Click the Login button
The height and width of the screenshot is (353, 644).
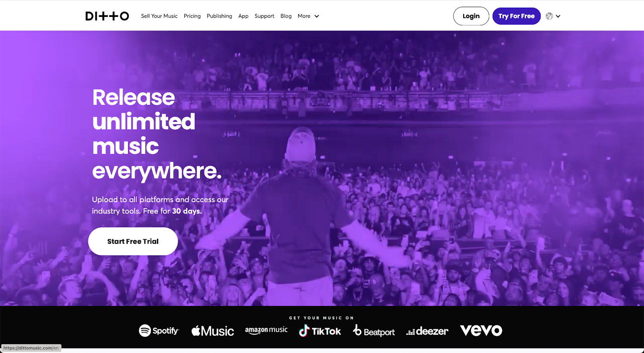471,16
